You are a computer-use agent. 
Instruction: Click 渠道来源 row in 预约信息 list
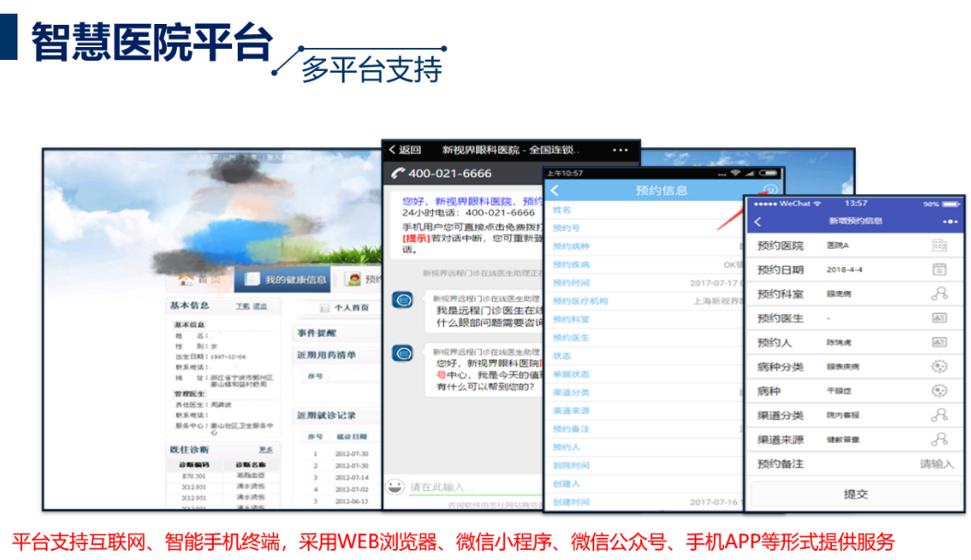pos(644,411)
